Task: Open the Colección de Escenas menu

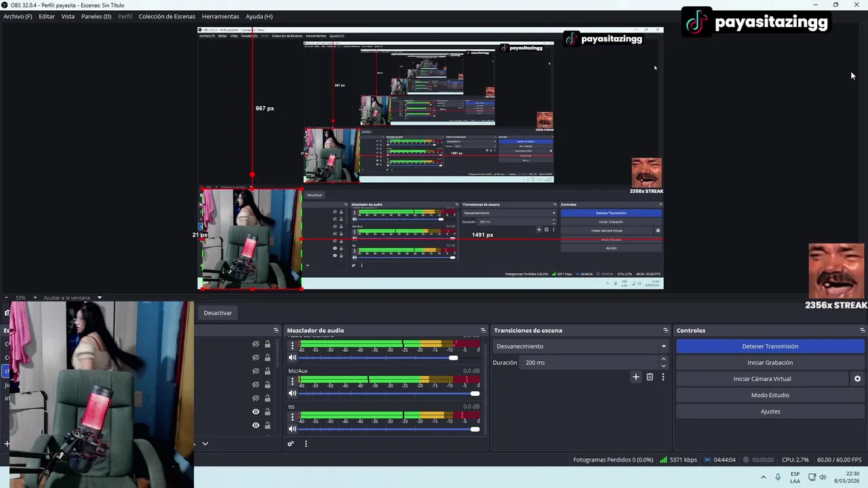Action: pos(167,16)
